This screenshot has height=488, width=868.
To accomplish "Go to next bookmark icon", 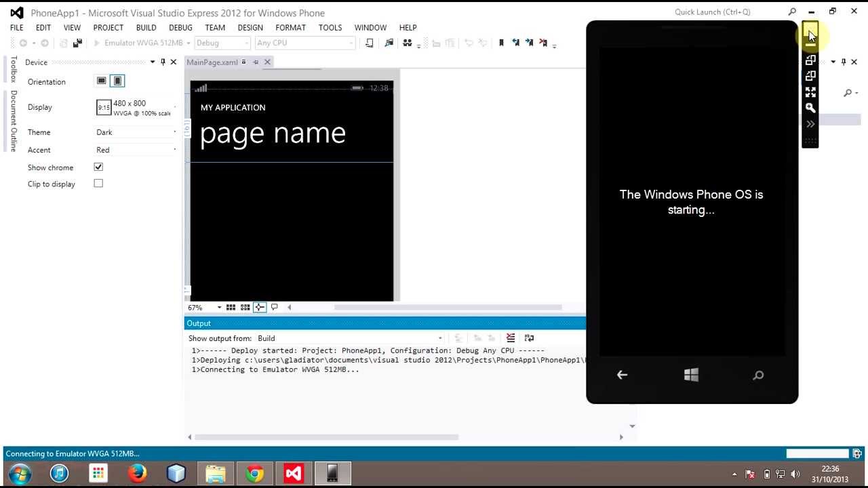I will point(530,43).
